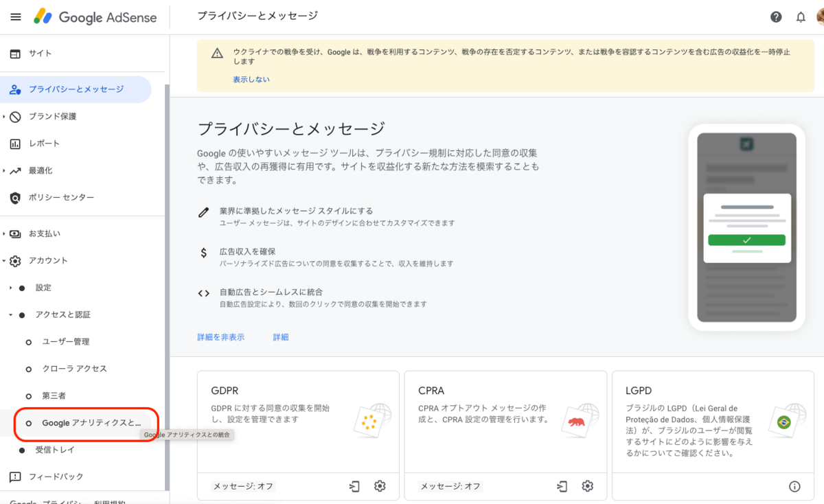This screenshot has width=824, height=504.
Task: Click the LGPD Brazil flag icon
Action: pos(786,422)
